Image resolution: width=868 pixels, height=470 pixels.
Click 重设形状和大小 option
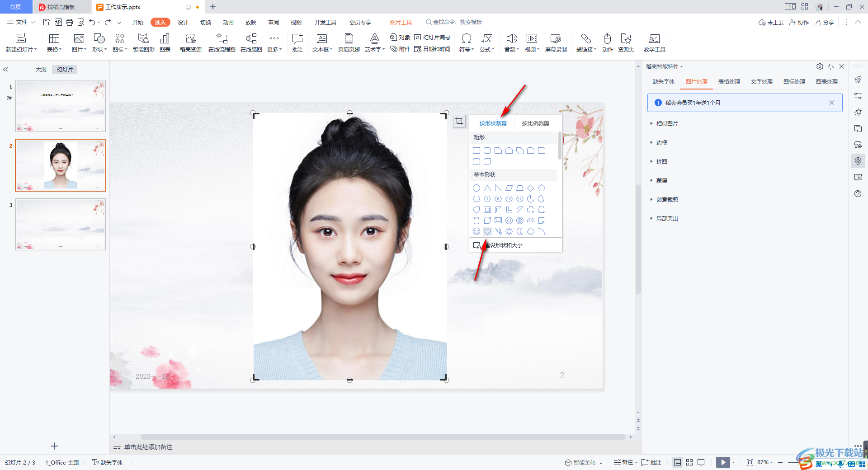(498, 245)
